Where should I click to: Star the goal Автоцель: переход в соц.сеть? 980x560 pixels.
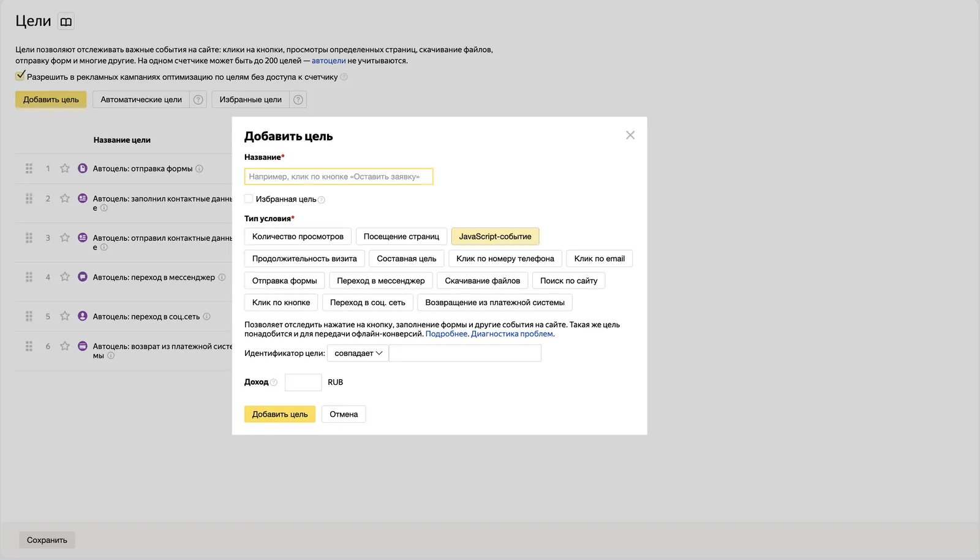coord(64,316)
